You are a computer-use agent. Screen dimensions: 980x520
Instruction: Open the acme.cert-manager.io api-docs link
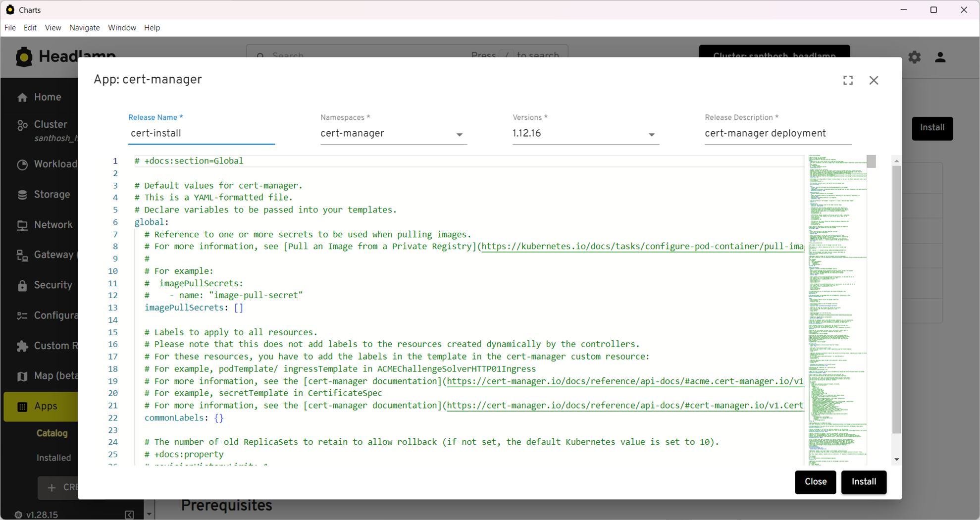tap(625, 381)
